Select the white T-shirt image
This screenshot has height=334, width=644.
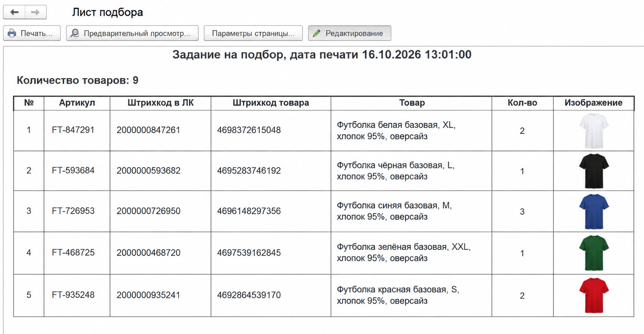pos(594,131)
